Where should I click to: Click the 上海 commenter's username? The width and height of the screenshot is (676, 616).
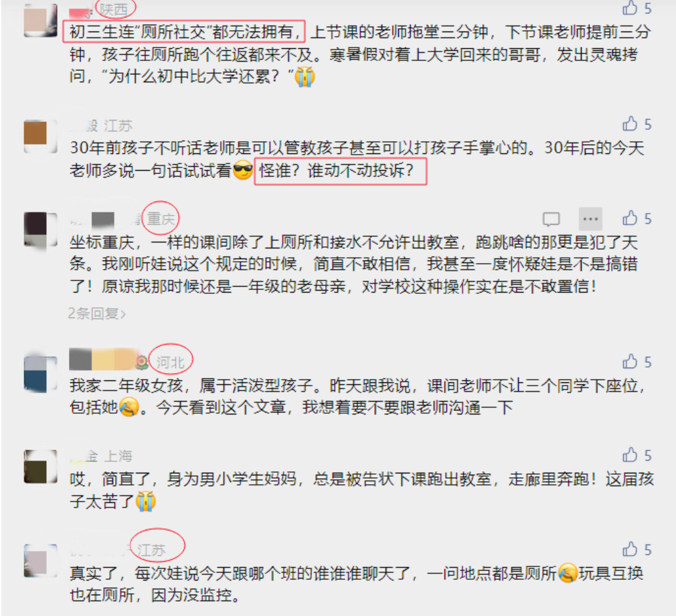pyautogui.click(x=84, y=456)
